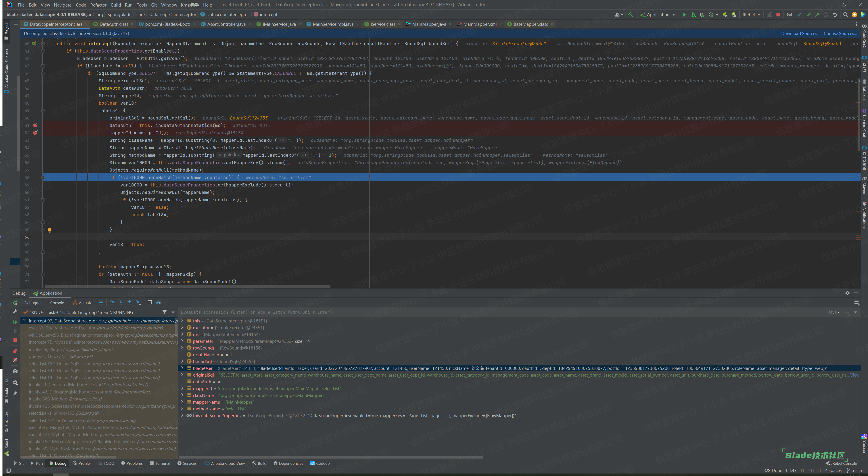Click frames filter funnel icon
Image resolution: width=868 pixels, height=476 pixels.
point(165,312)
